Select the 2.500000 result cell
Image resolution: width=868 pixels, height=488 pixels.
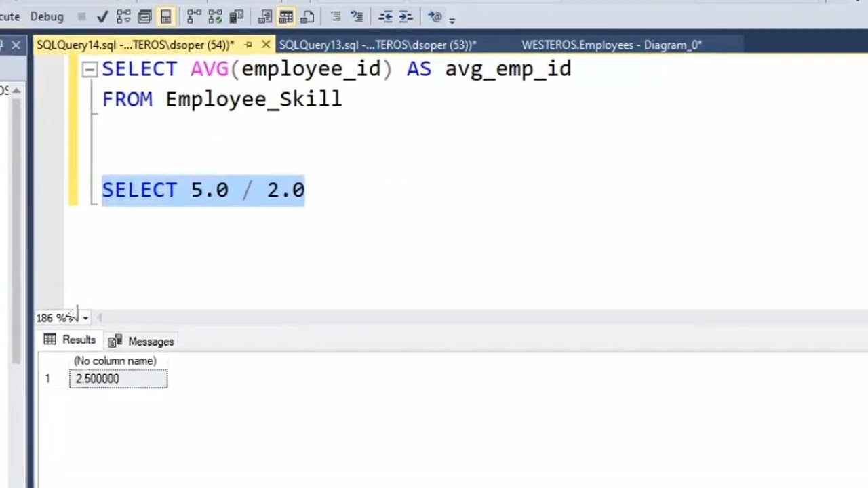118,378
